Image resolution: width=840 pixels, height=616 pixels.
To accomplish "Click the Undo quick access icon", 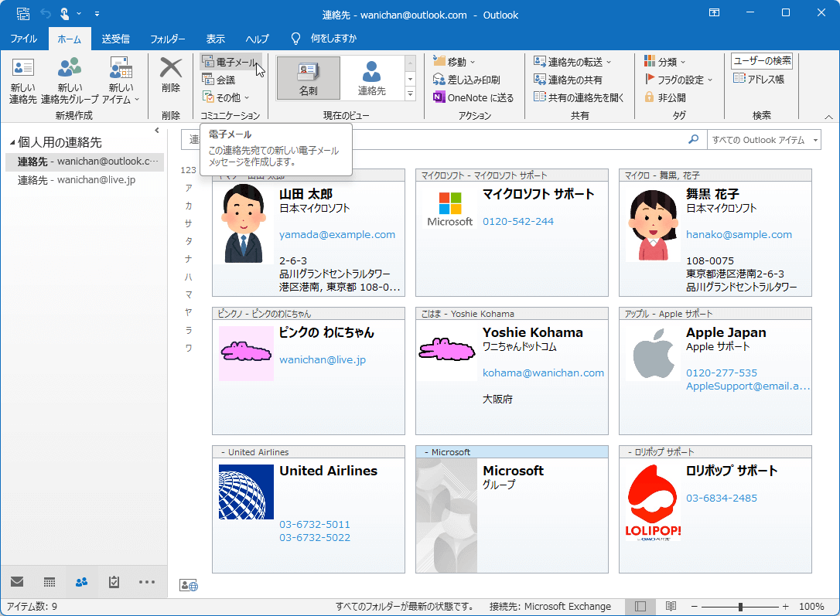I will click(46, 14).
